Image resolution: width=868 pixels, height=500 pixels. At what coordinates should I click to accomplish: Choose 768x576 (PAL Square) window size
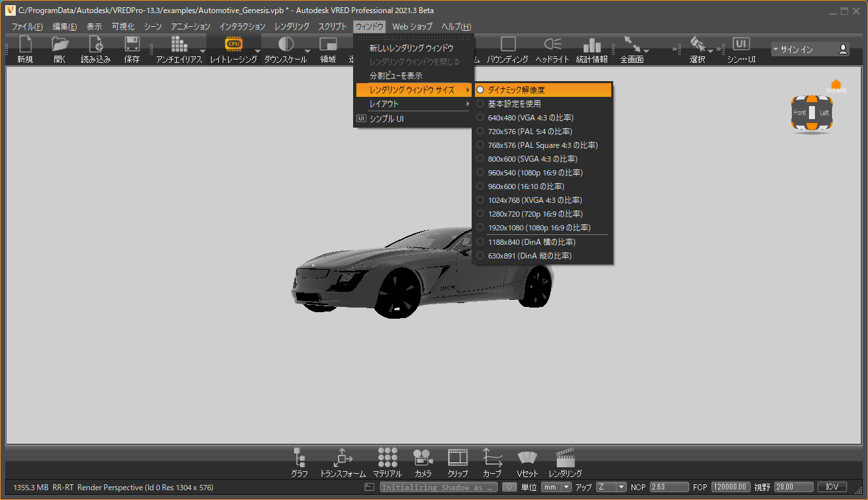click(x=542, y=145)
